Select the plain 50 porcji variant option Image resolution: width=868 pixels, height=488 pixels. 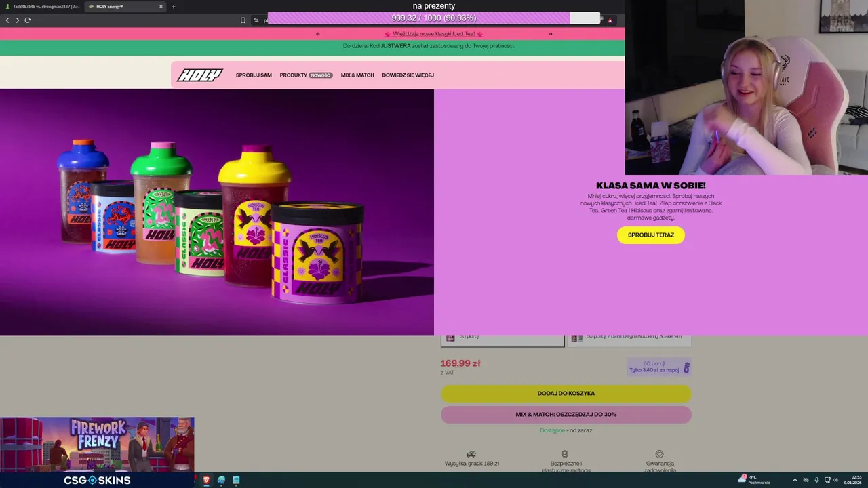[x=502, y=340]
